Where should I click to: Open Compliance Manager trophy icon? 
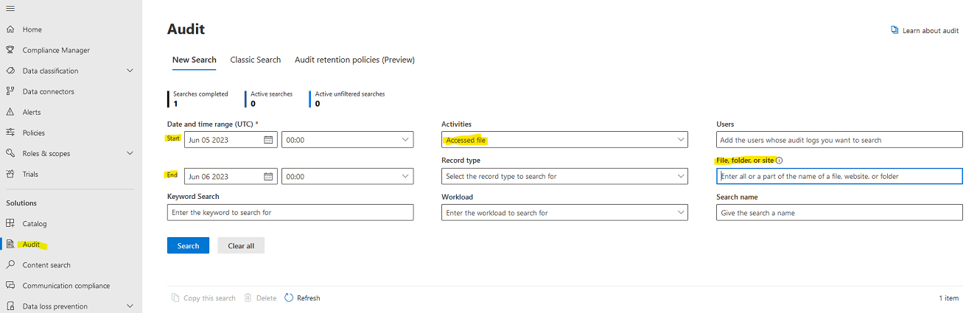point(10,50)
